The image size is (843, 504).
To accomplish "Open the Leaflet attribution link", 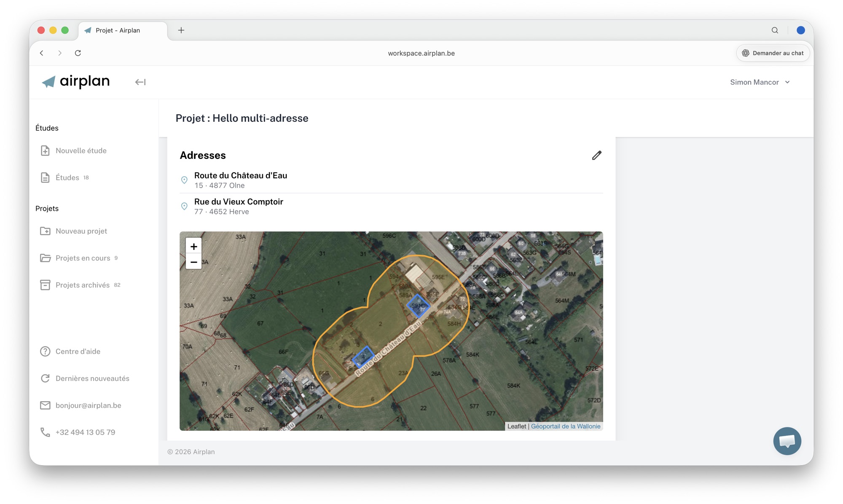I will [x=516, y=426].
